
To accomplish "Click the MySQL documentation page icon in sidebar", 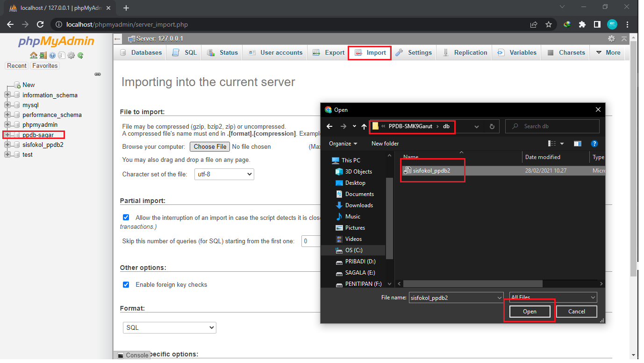I will pos(61,55).
